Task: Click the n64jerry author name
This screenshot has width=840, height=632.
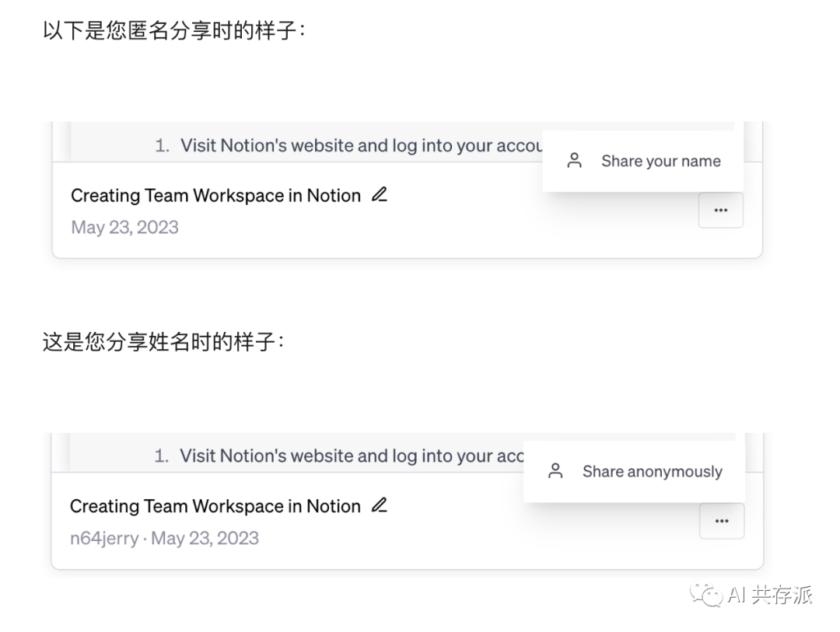Action: 104,538
